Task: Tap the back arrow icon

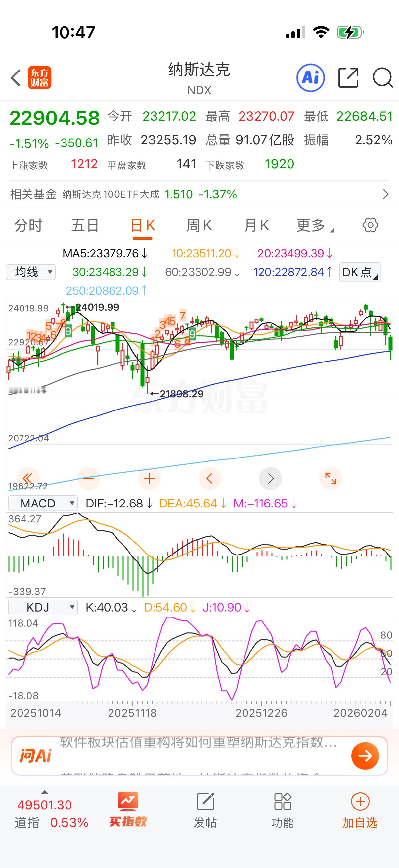Action: click(x=16, y=78)
